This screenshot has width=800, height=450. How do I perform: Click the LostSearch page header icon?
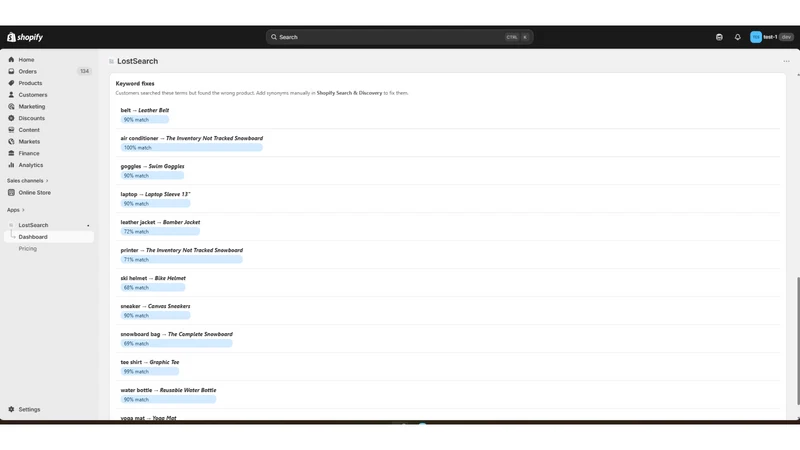tap(111, 61)
